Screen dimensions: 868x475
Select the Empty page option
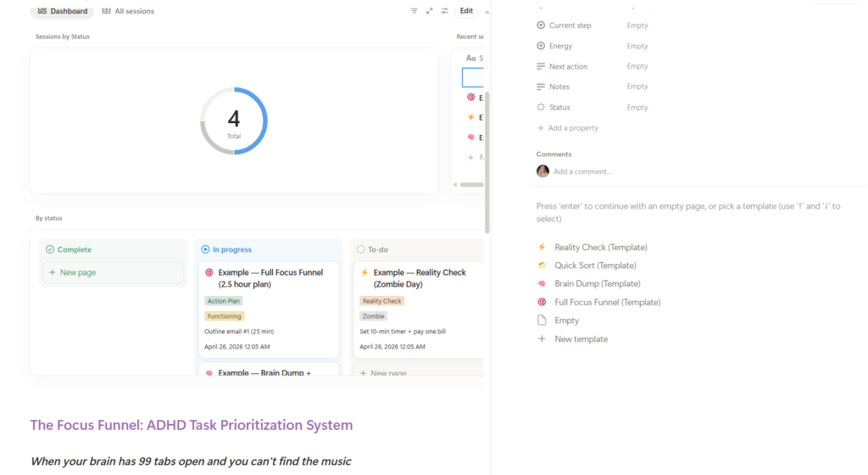[566, 321]
